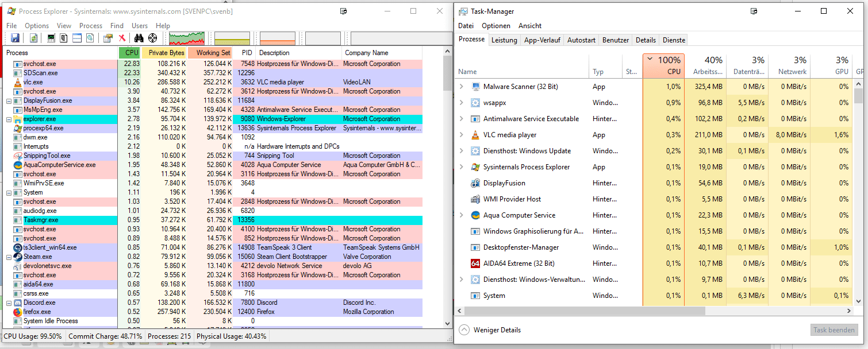Expand the Aqua Computer Service row in Task-Manager
The height and width of the screenshot is (349, 868).
pyautogui.click(x=461, y=215)
